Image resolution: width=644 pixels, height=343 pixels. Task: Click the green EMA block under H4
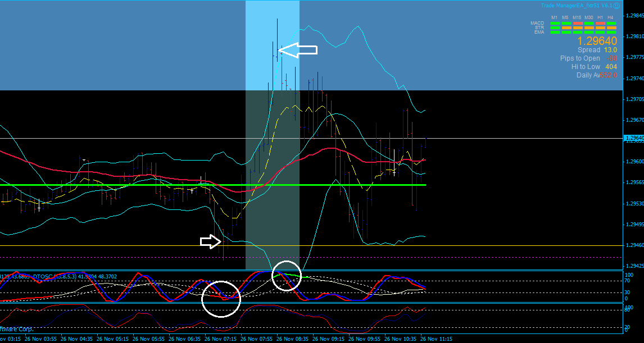click(611, 32)
